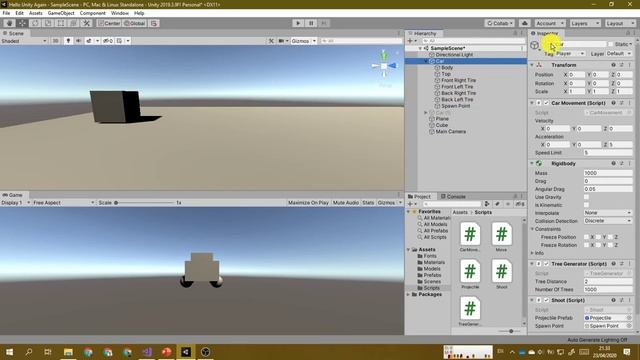
Task: Toggle pivot Center button
Action: coord(109,23)
